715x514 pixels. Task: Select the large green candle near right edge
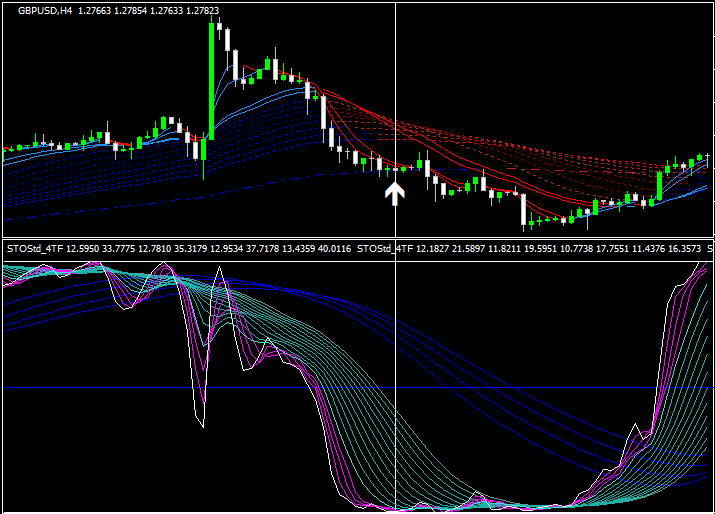click(x=660, y=184)
